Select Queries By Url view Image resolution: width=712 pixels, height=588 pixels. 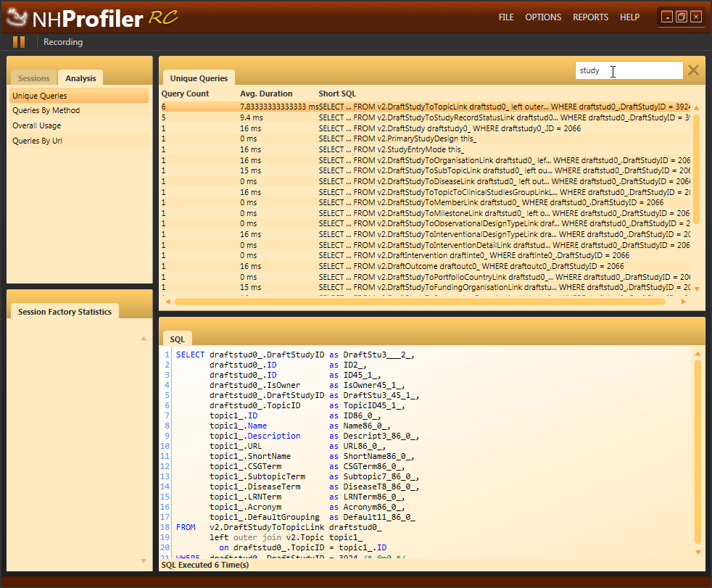pyautogui.click(x=37, y=141)
